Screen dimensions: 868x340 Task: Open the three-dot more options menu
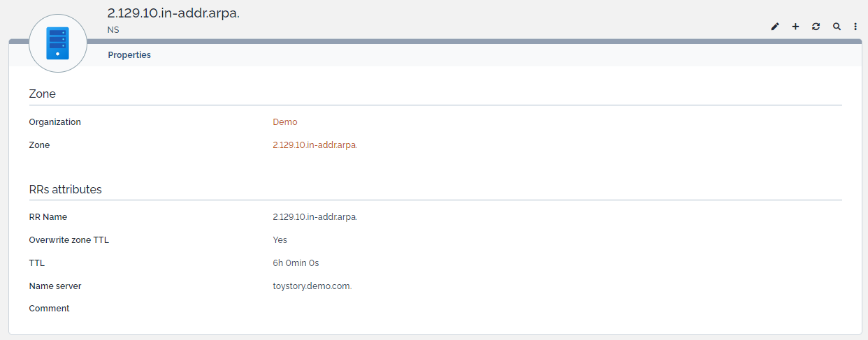(855, 27)
